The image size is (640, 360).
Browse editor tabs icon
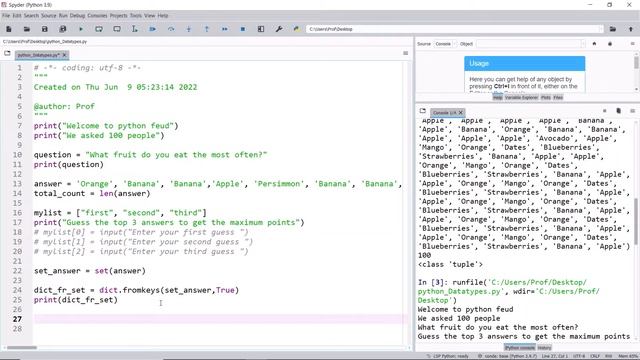(x=7, y=53)
